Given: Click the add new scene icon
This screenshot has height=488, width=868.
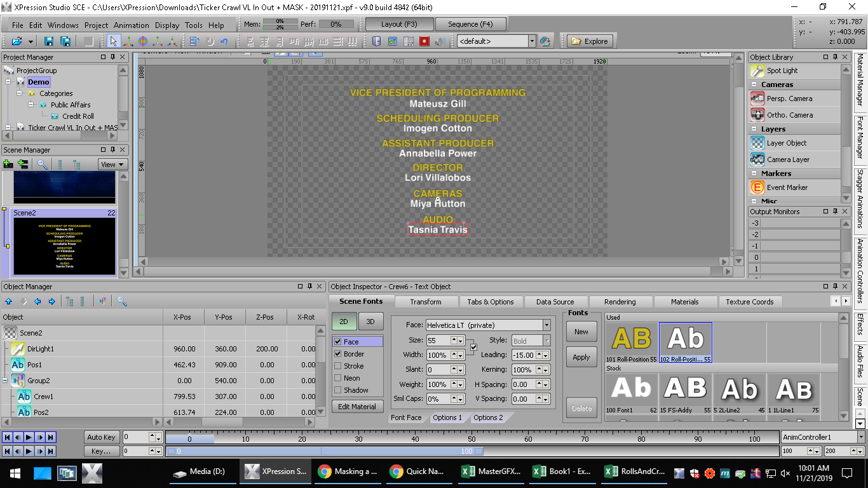Looking at the screenshot, I should coord(8,164).
